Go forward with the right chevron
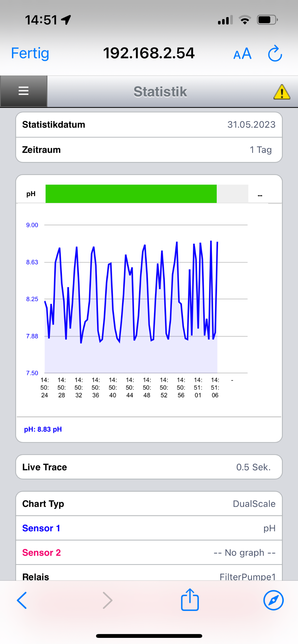Image resolution: width=298 pixels, height=644 pixels. [x=107, y=600]
